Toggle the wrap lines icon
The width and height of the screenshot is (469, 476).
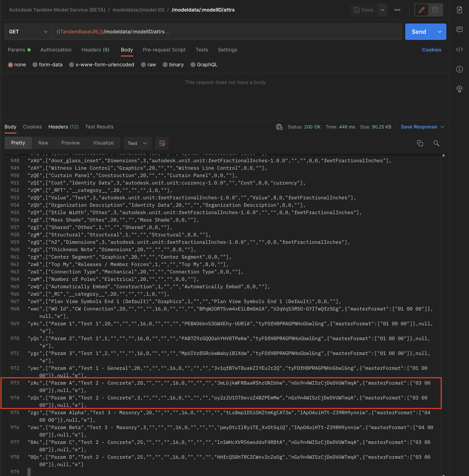pos(162,143)
